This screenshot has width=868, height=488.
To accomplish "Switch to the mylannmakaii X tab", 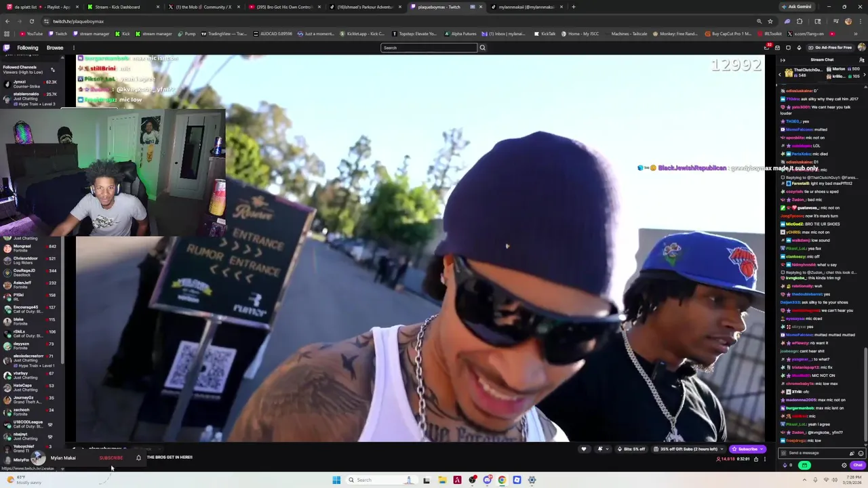I will coord(527,7).
